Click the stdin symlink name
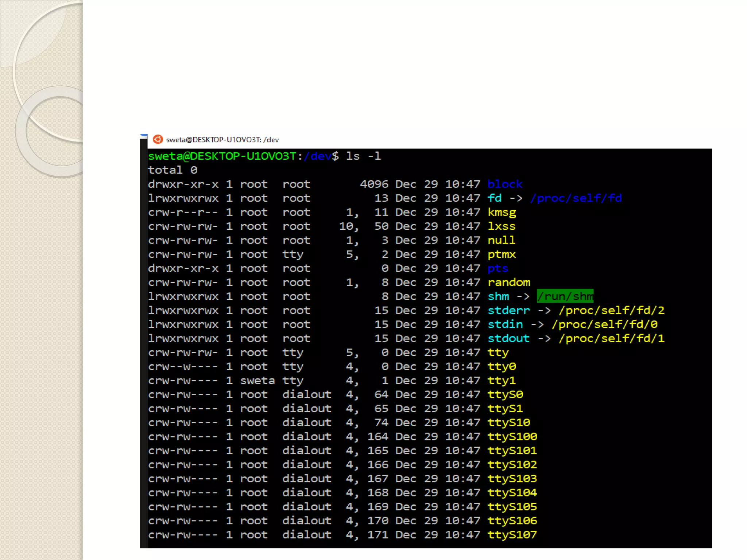The height and width of the screenshot is (560, 747). coord(505,324)
